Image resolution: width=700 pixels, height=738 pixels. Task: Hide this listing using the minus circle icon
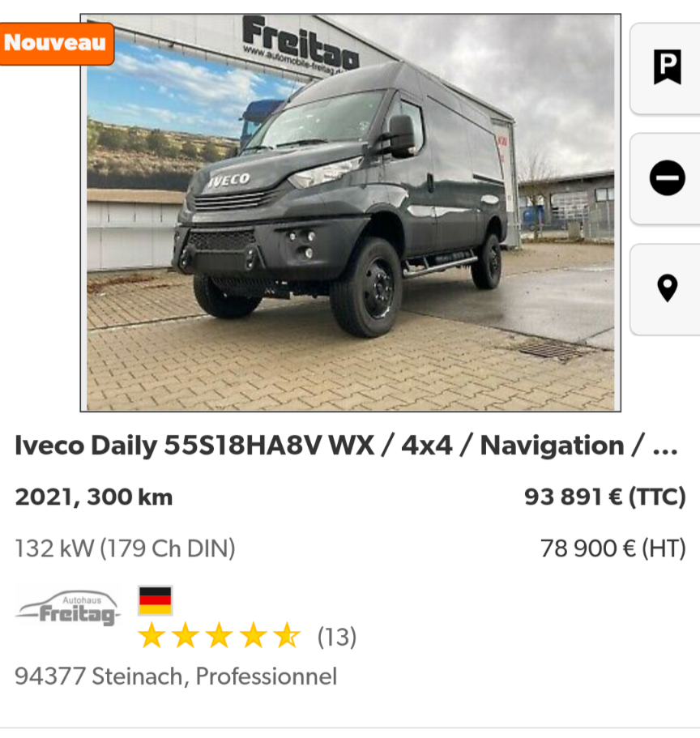(667, 178)
